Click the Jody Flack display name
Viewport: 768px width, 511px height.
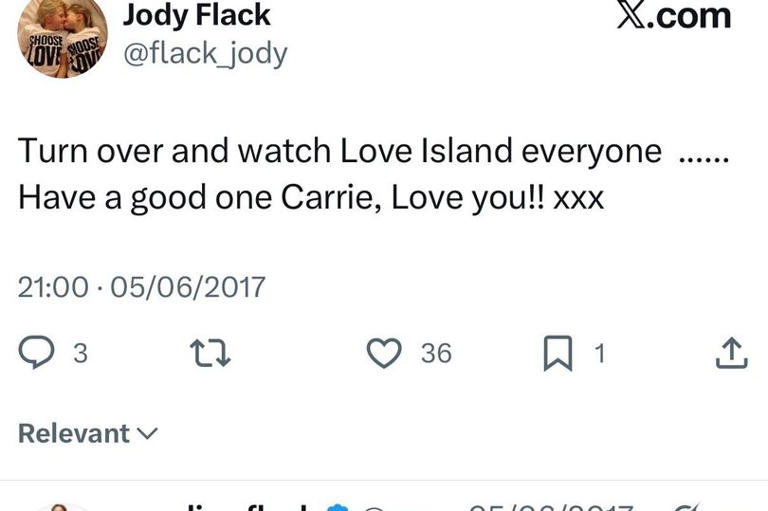(196, 15)
